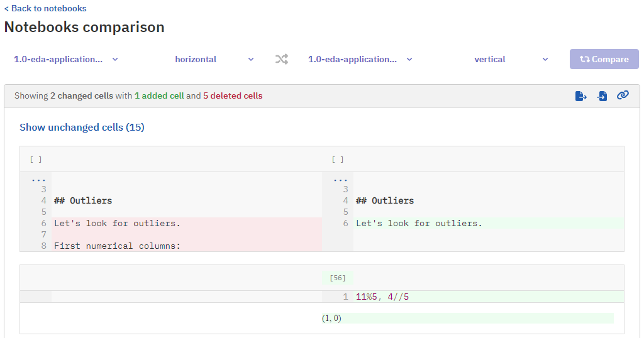The image size is (644, 338).
Task: Click the import diff icon
Action: click(x=602, y=96)
